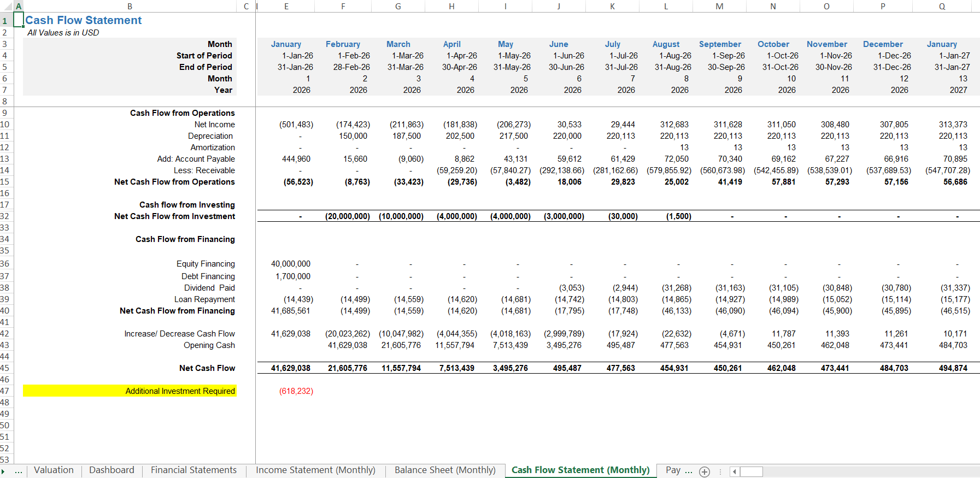Show more sheets via ellipsis after Pay

689,471
